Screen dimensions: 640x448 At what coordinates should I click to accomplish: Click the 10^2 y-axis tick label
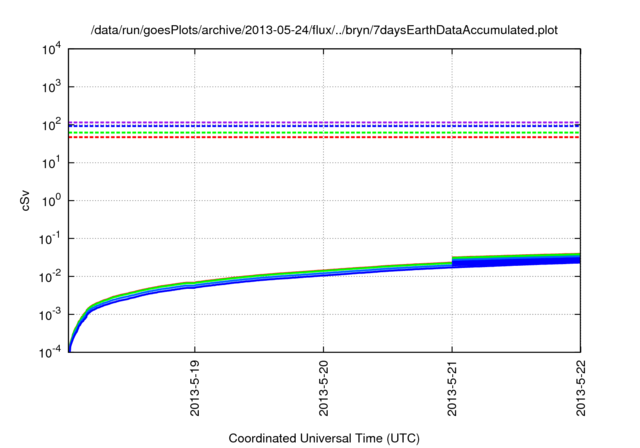pyautogui.click(x=51, y=125)
